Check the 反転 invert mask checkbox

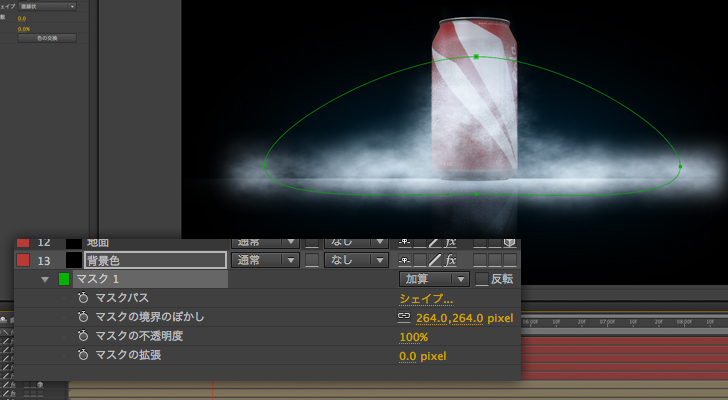[x=482, y=279]
